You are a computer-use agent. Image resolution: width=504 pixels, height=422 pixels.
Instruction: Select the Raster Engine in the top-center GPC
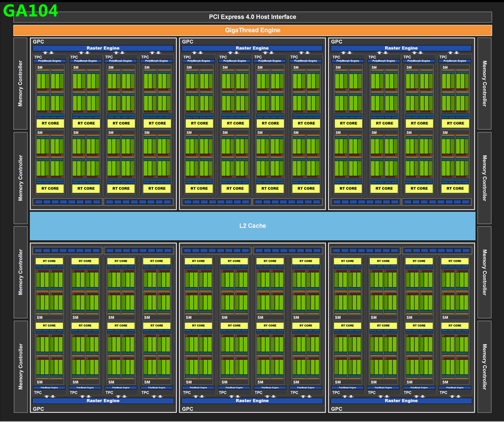click(x=252, y=48)
